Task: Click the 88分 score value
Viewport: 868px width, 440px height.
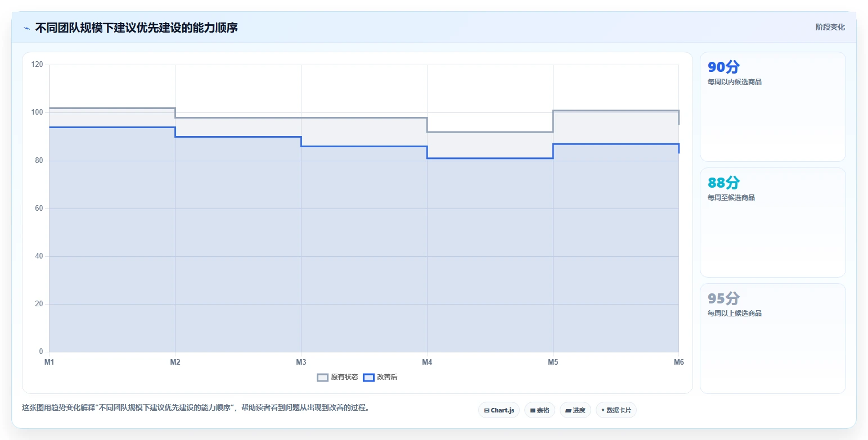Action: (723, 183)
